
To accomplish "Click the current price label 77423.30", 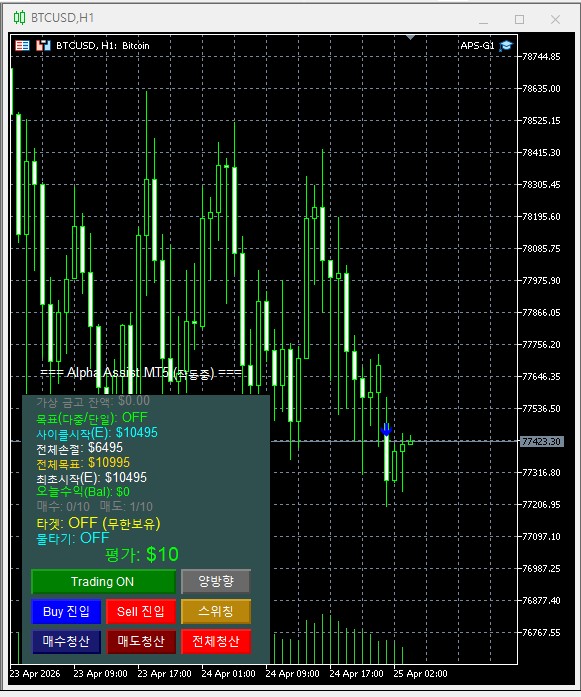I will pos(541,441).
